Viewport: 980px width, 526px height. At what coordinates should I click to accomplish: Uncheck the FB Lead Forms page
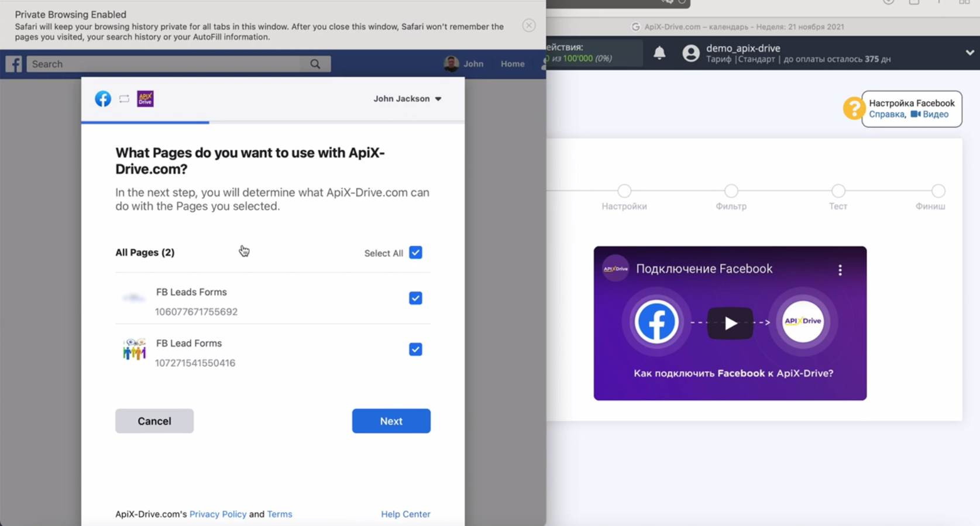tap(415, 349)
